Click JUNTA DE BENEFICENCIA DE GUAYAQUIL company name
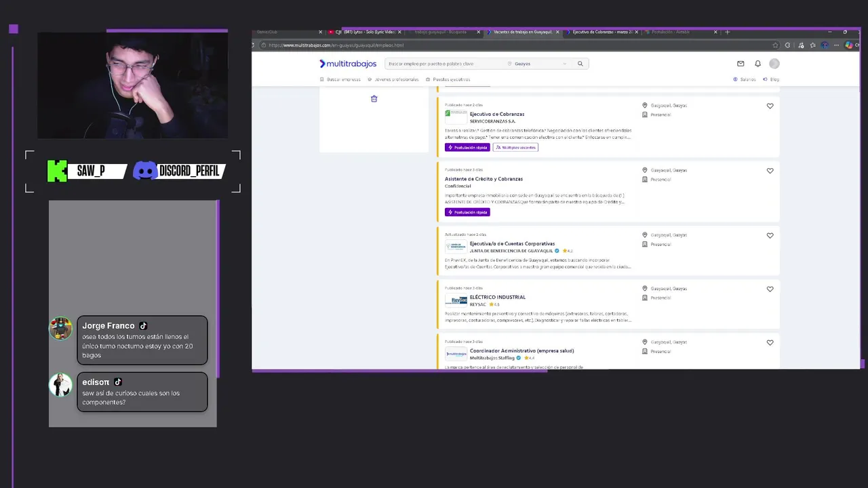Viewport: 868px width, 488px height. click(x=511, y=251)
